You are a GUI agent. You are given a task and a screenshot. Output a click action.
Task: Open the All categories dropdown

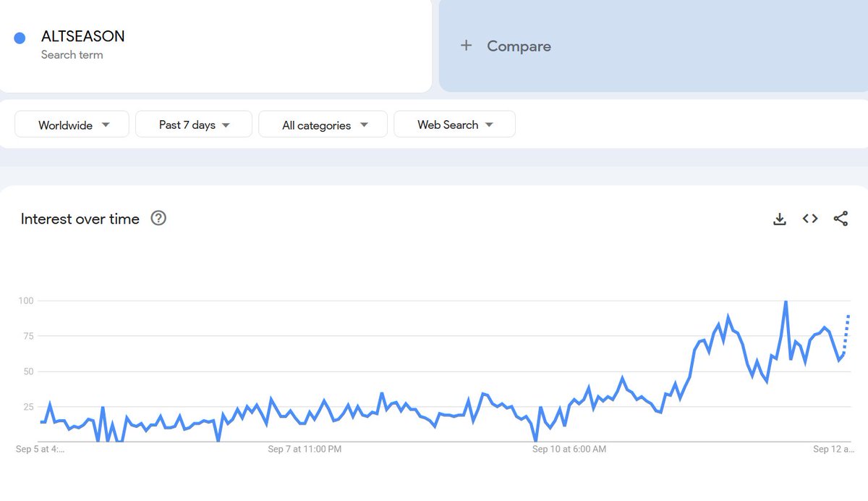click(x=323, y=125)
